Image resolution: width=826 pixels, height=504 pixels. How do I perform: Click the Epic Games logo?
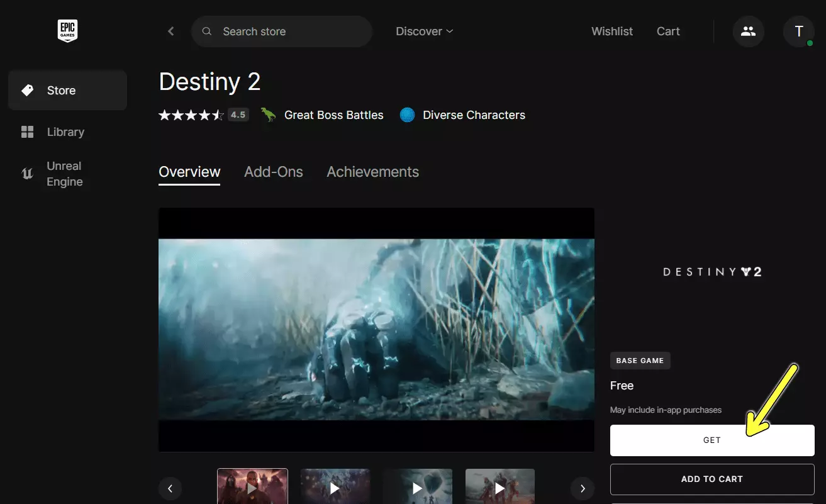click(67, 30)
